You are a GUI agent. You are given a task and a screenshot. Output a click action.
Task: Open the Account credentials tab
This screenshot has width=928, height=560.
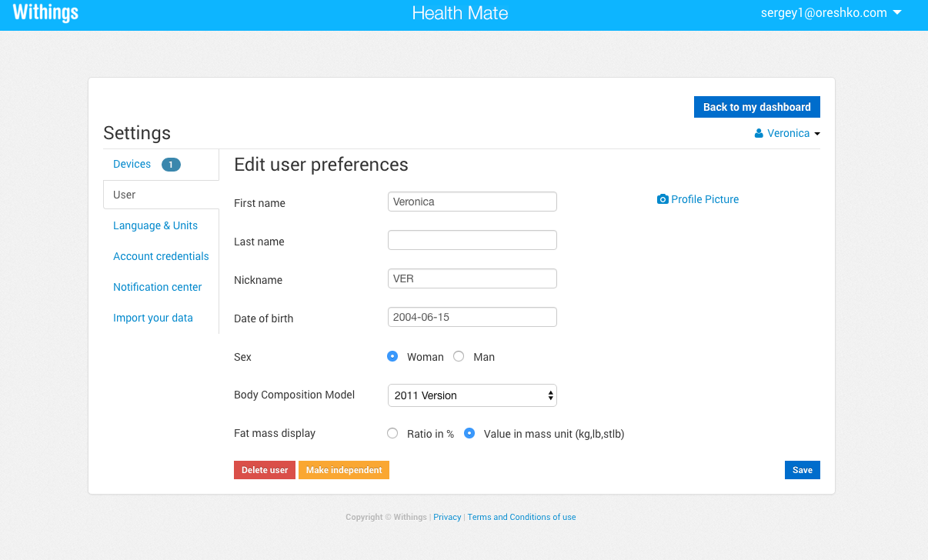pos(161,256)
